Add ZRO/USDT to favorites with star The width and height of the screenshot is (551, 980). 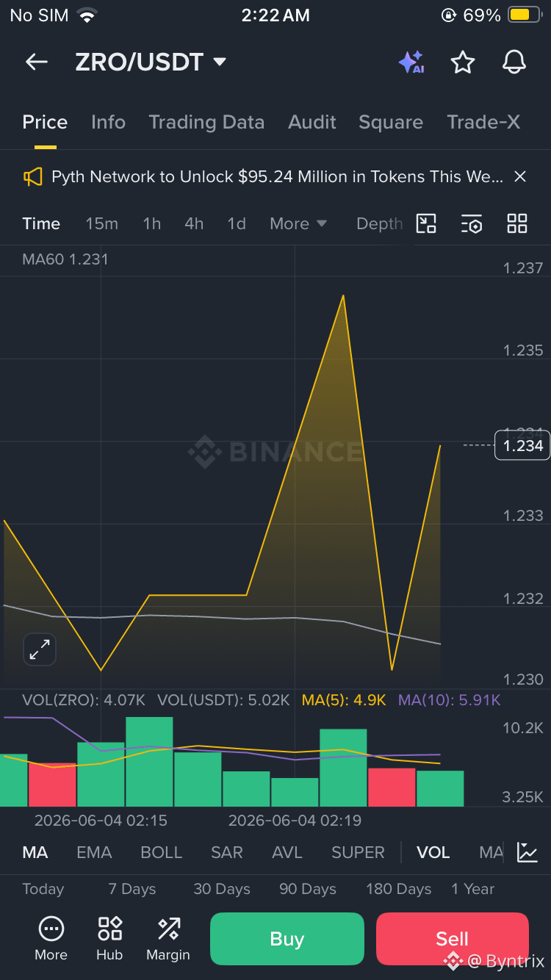[463, 62]
